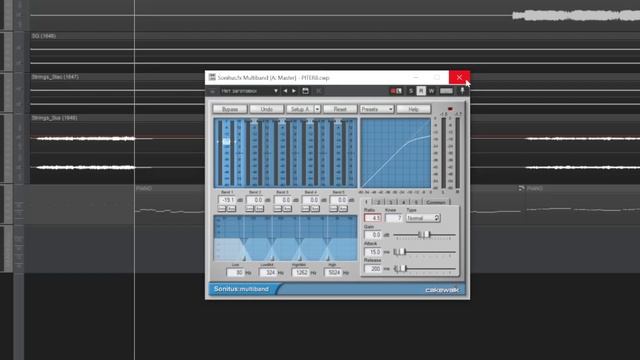Image resolution: width=640 pixels, height=360 pixels.
Task: Open the dropdown arrow beside Setup A
Action: pos(317,109)
